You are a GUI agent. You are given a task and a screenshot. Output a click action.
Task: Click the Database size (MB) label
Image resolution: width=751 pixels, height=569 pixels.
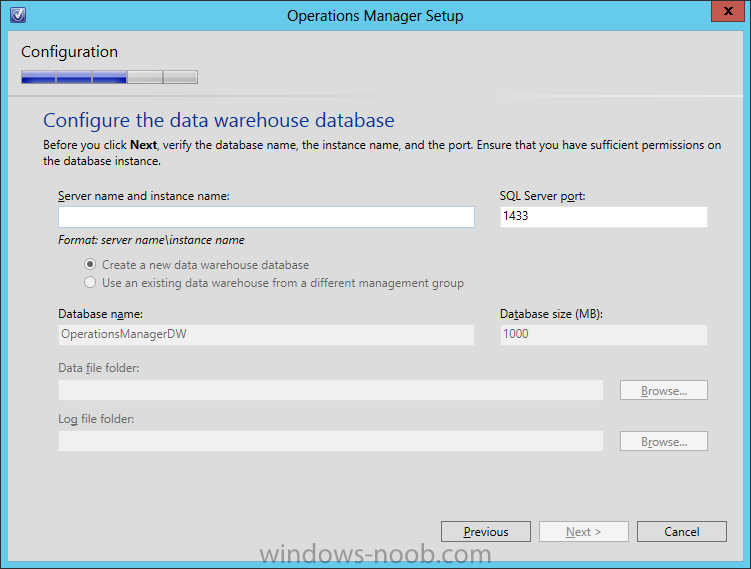click(x=551, y=314)
